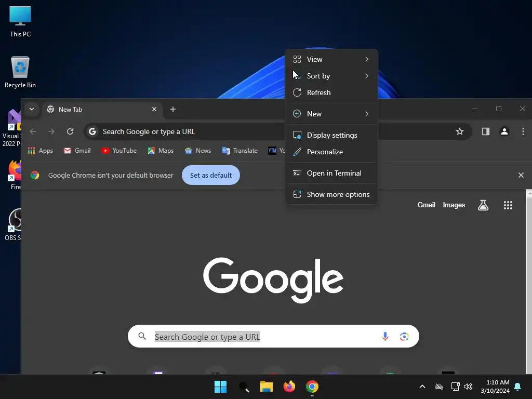Open the Google apps grid
Screen dimensions: 532x399
pyautogui.click(x=508, y=205)
